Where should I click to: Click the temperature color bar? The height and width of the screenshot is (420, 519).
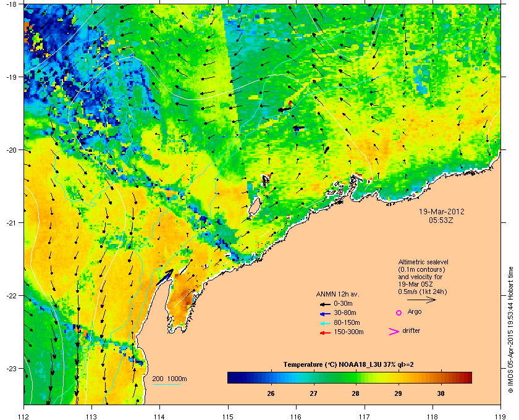(x=350, y=377)
